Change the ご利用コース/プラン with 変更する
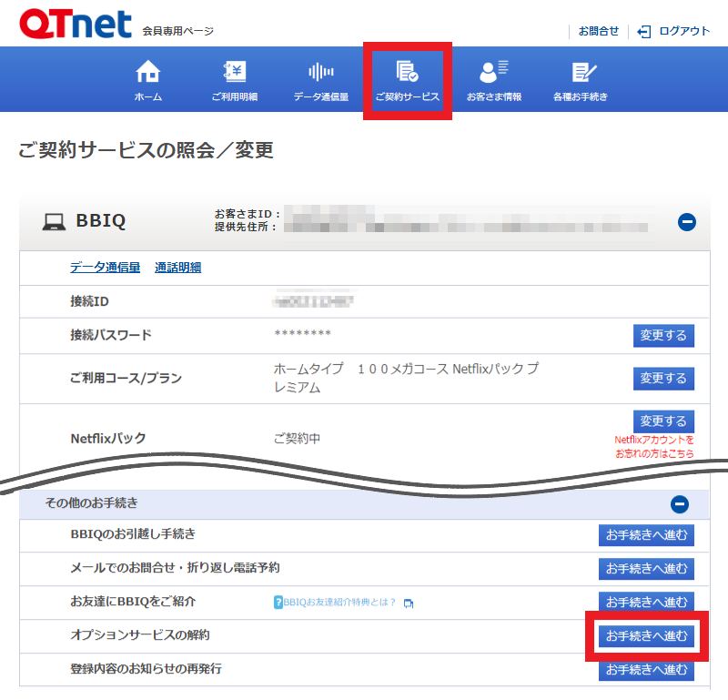Screen dimensions: 728x700 [663, 378]
